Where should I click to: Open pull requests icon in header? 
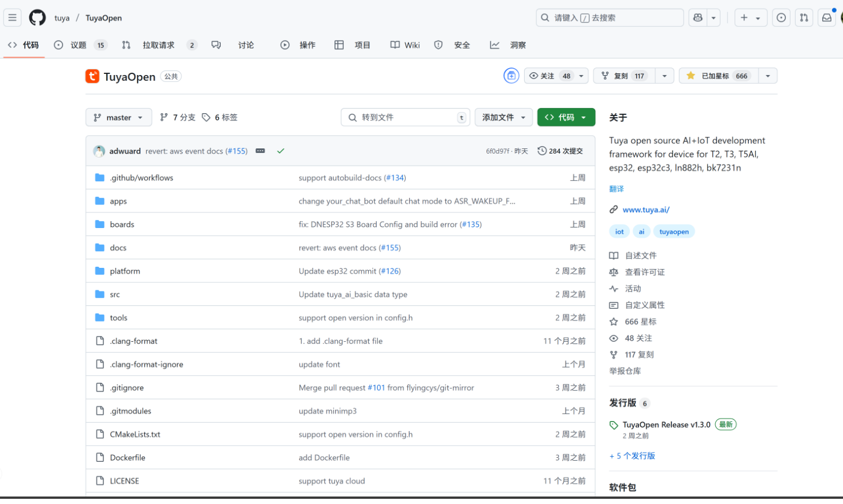click(x=804, y=18)
